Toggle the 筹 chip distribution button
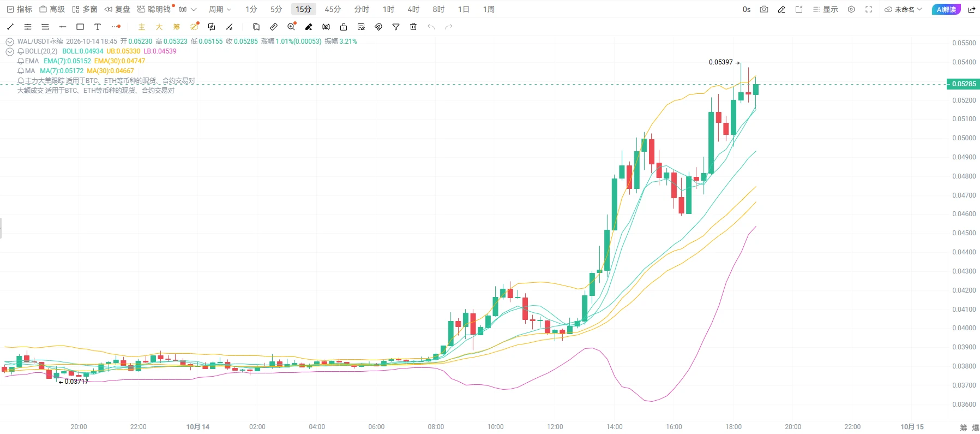Image resolution: width=980 pixels, height=434 pixels. click(177, 27)
